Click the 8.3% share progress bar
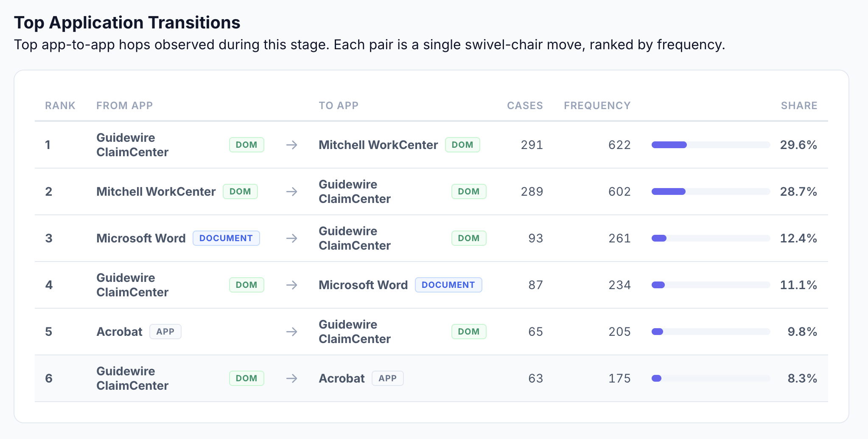The height and width of the screenshot is (439, 868). point(711,379)
